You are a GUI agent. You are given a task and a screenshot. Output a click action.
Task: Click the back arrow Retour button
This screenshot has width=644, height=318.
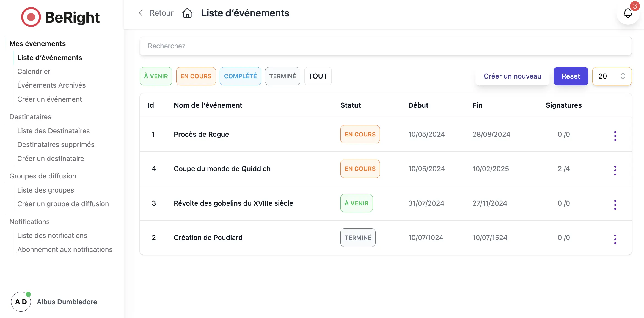pyautogui.click(x=156, y=13)
